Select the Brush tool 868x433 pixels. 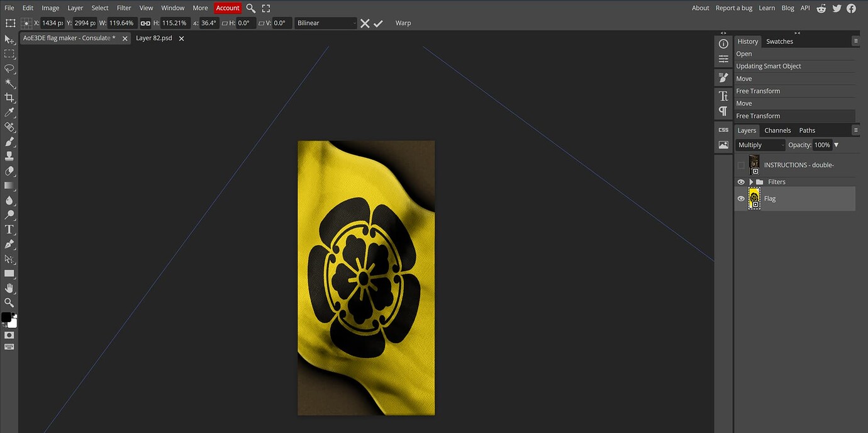pyautogui.click(x=9, y=142)
